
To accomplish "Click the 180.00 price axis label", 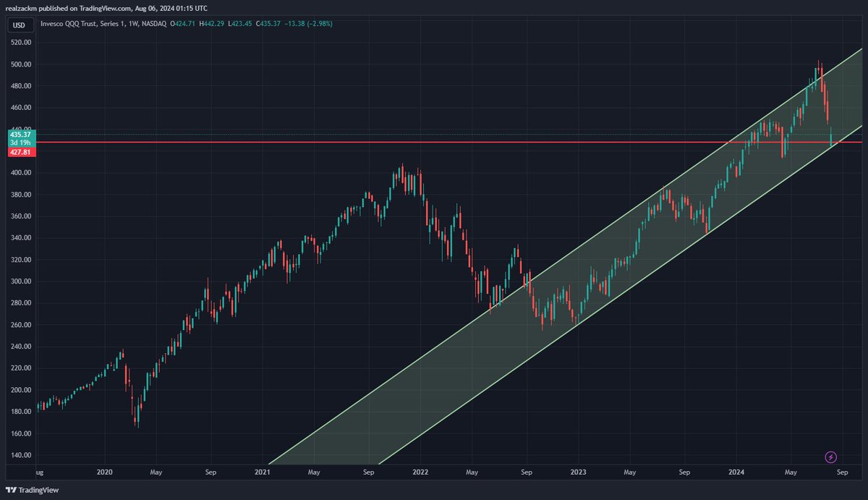I will tap(20, 412).
